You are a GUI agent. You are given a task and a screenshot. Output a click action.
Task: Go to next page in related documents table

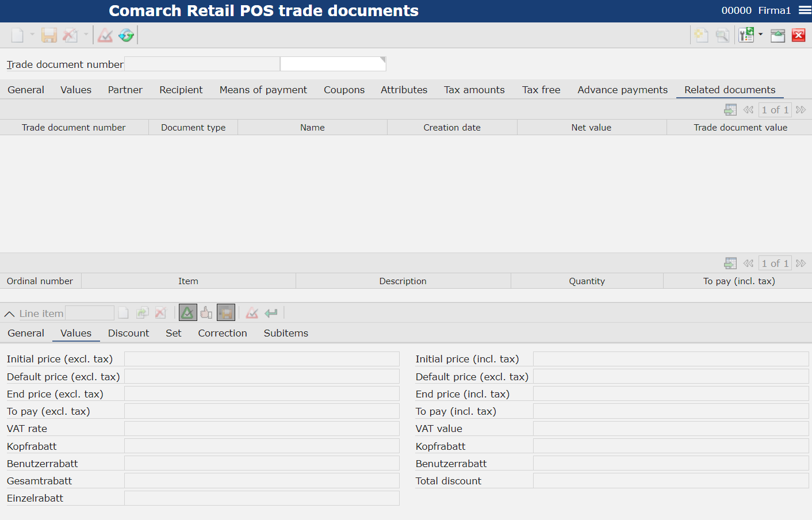800,110
